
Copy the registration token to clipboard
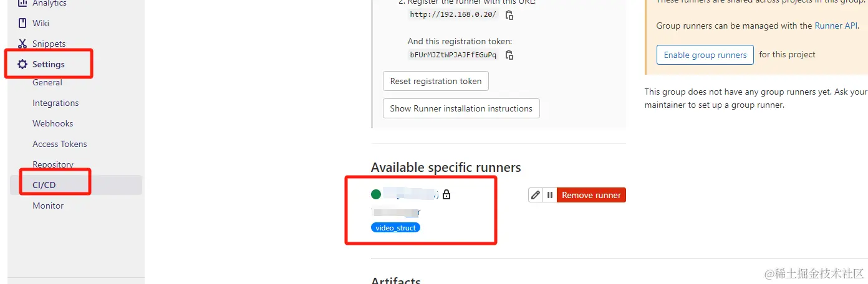point(509,55)
